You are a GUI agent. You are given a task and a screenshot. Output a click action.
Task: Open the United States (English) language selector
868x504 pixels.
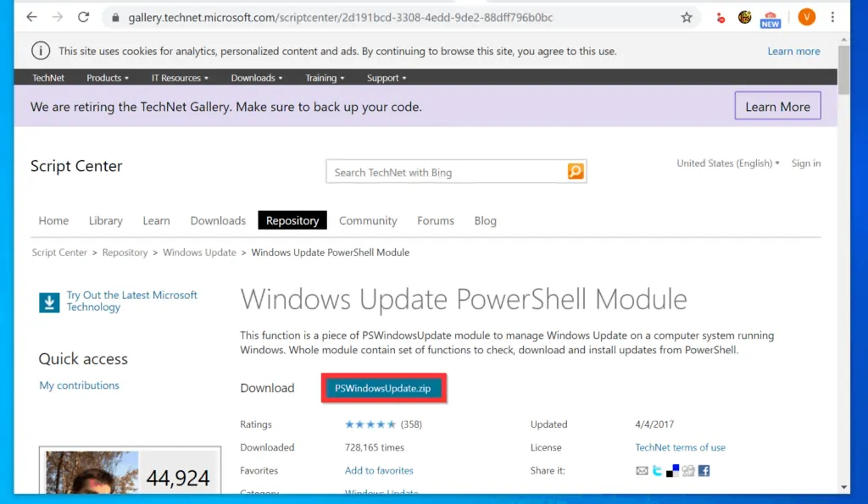point(726,163)
